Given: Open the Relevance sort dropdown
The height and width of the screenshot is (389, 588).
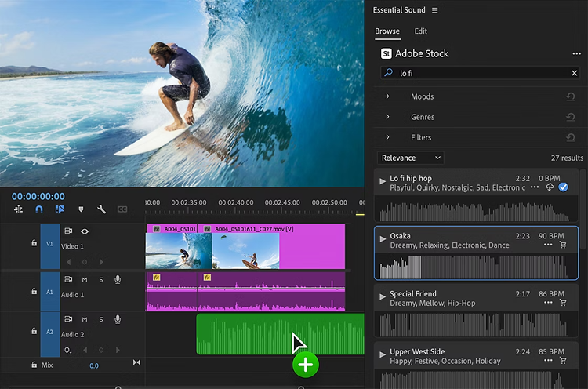Looking at the screenshot, I should (x=410, y=158).
